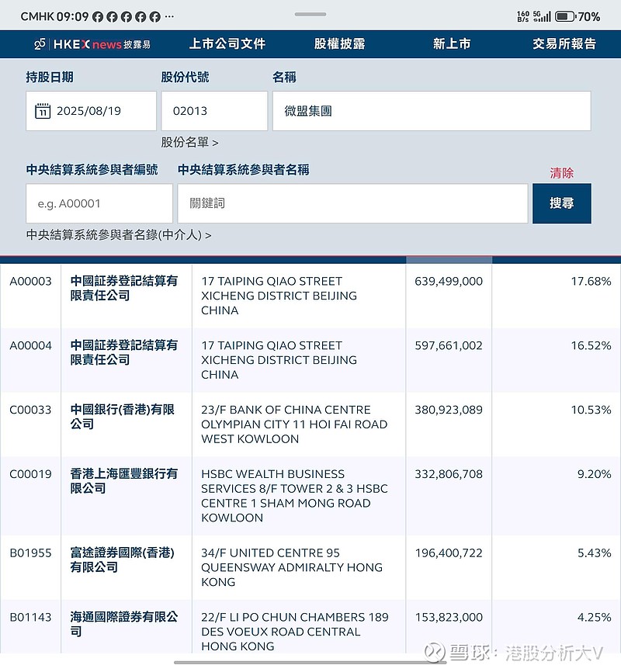Select the 16.52% percentage cell
The image size is (621, 672).
(591, 345)
